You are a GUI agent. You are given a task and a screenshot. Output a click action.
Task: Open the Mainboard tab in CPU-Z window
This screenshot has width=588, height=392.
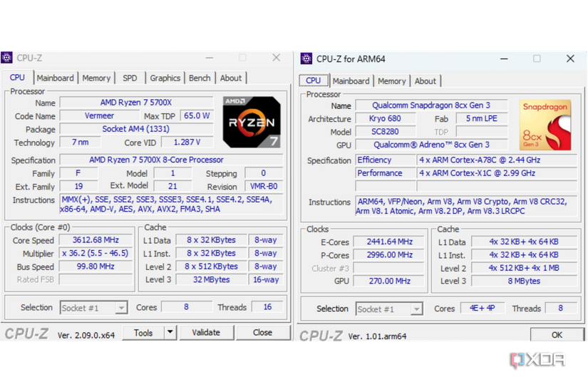(56, 78)
